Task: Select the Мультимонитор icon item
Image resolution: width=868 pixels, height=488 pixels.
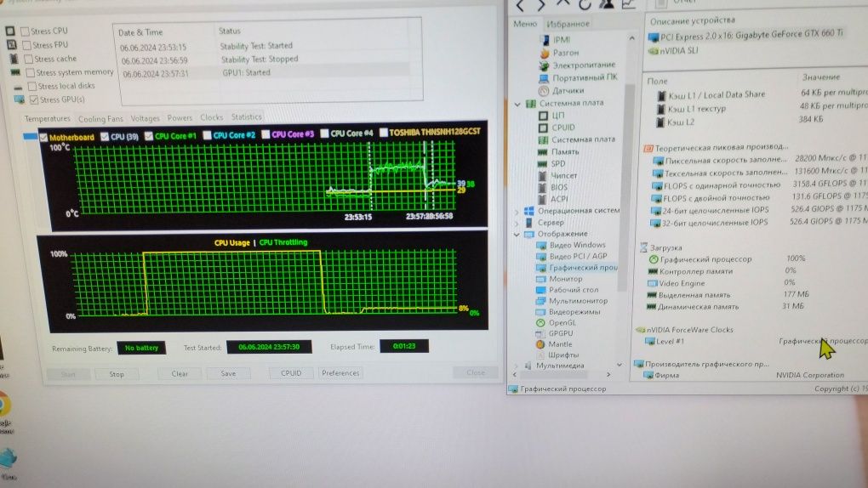Action: 541,301
